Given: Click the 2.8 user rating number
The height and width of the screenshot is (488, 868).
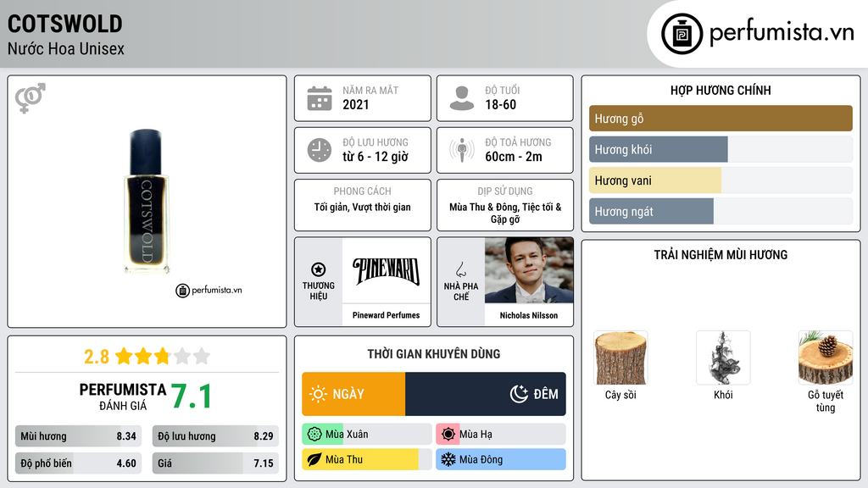Looking at the screenshot, I should point(97,357).
